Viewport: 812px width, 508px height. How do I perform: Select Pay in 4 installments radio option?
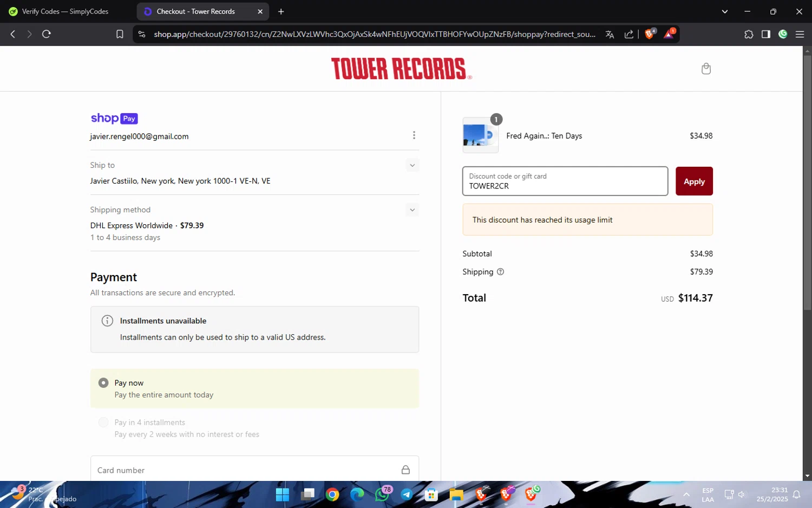[103, 422]
